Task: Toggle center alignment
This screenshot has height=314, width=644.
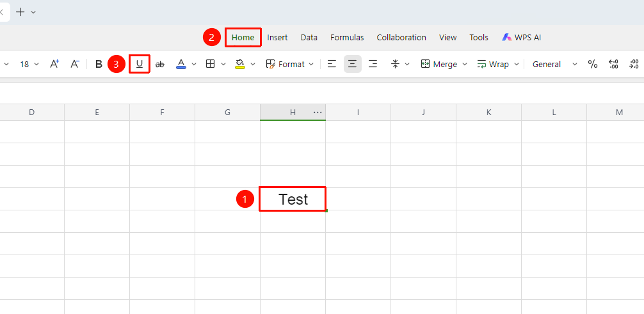Action: [x=352, y=64]
